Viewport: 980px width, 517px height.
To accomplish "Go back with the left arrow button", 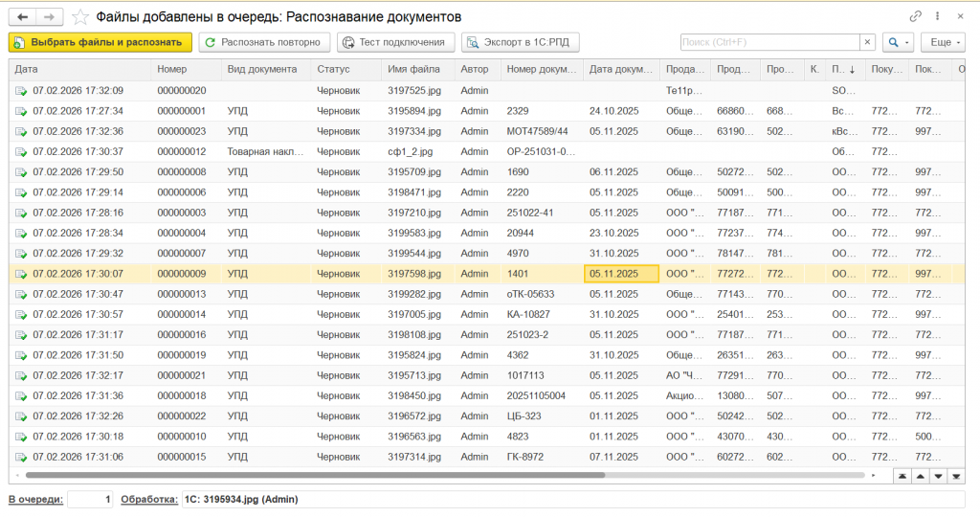I will coord(23,17).
